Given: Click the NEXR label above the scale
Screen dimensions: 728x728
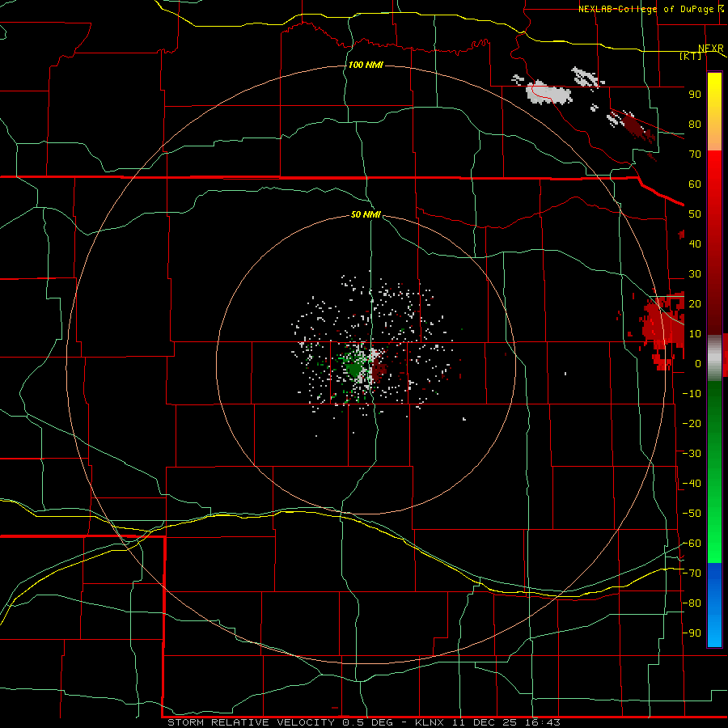Looking at the screenshot, I should 711,49.
